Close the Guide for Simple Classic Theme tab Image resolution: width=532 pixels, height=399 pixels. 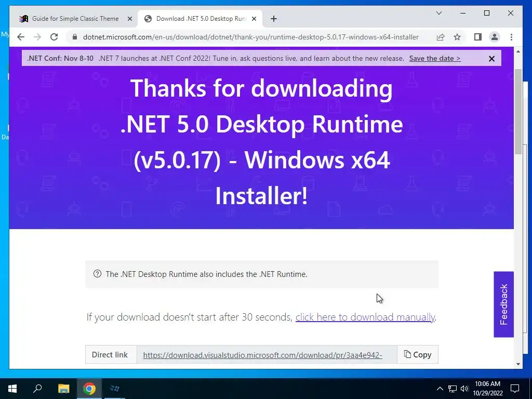click(x=129, y=19)
